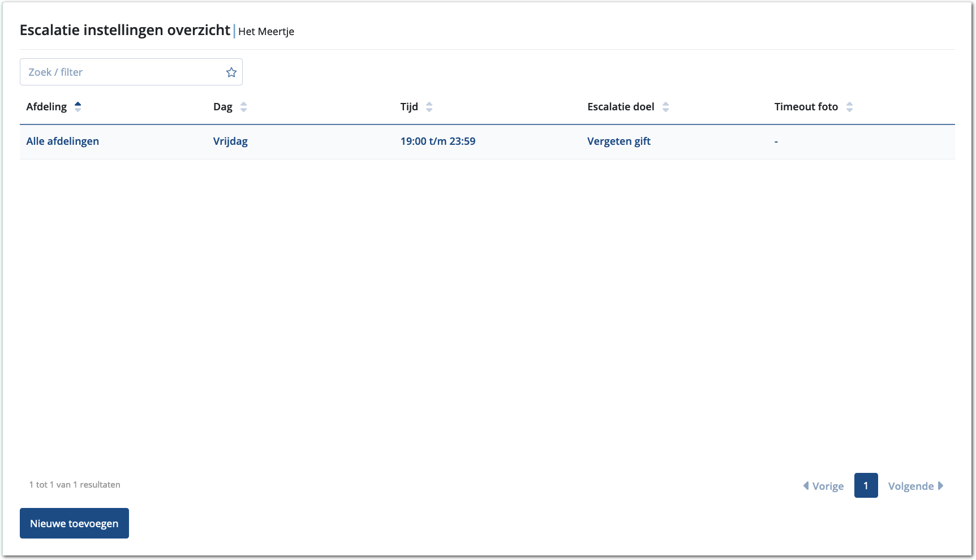Image resolution: width=976 pixels, height=560 pixels.
Task: Focus the Zoek / filter search box
Action: (x=122, y=72)
